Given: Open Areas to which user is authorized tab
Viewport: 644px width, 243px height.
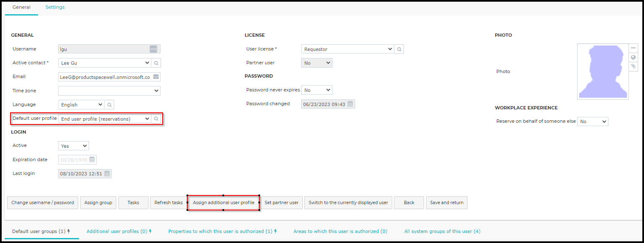Looking at the screenshot, I should click(340, 231).
